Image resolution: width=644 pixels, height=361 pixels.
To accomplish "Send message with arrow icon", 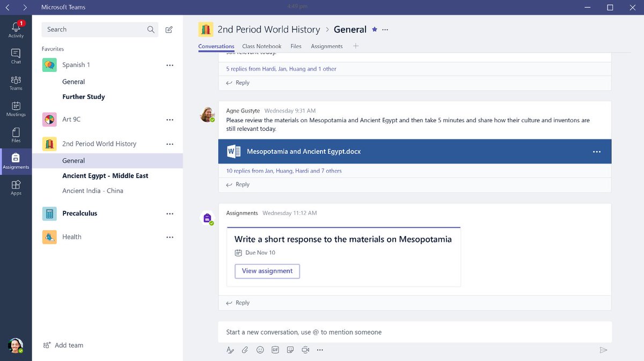I will point(603,350).
